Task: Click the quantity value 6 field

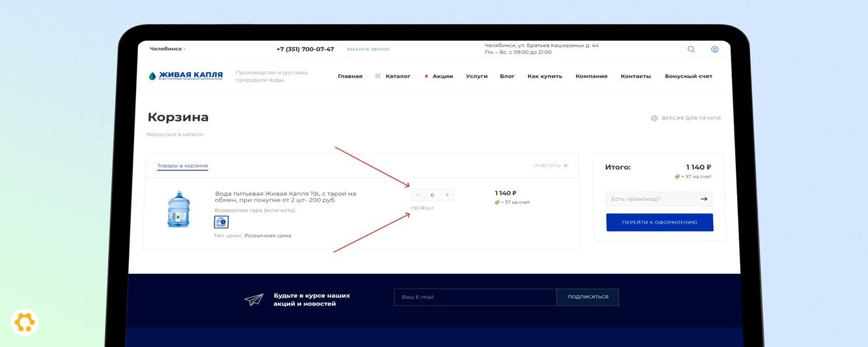Action: 432,195
